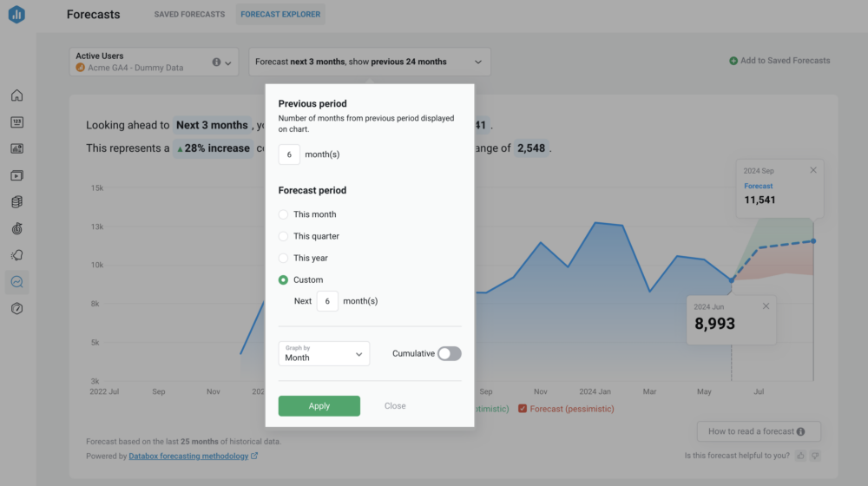The height and width of the screenshot is (486, 868).
Task: Click the green plus Add to Saved Forecasts icon
Action: point(733,61)
